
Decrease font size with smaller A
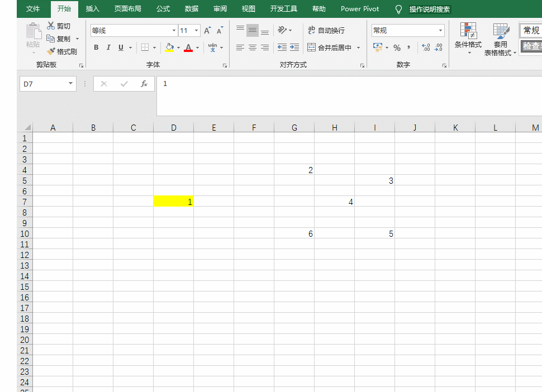pyautogui.click(x=220, y=30)
